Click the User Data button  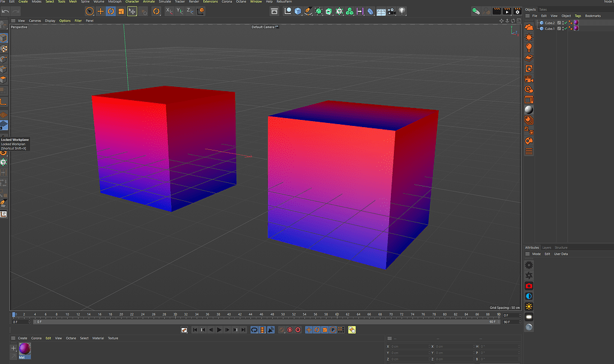click(561, 253)
